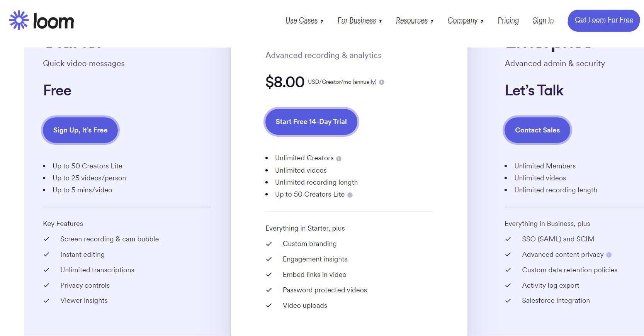
Task: Click checkmark beside Screen recording & cam bubble
Action: (x=46, y=239)
